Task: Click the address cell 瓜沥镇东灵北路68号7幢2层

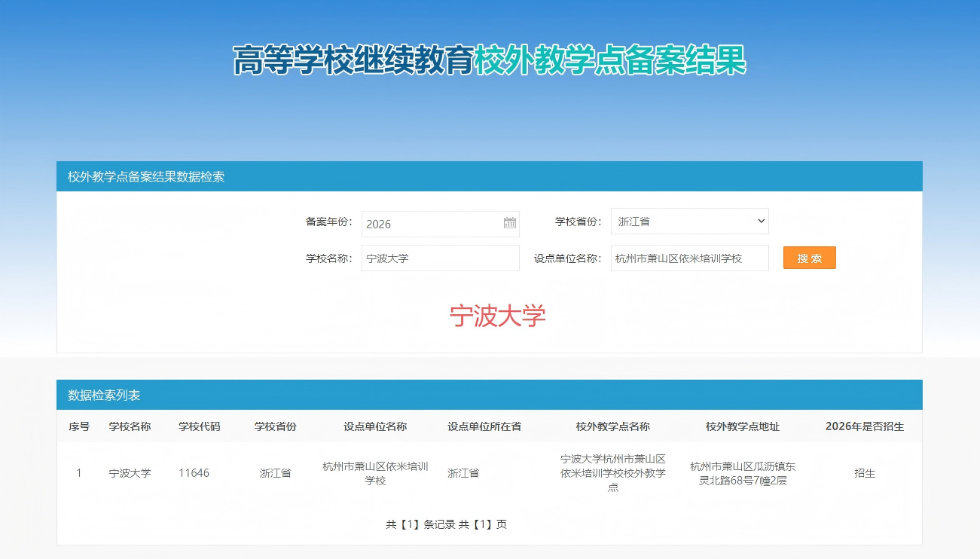Action: pos(743,473)
